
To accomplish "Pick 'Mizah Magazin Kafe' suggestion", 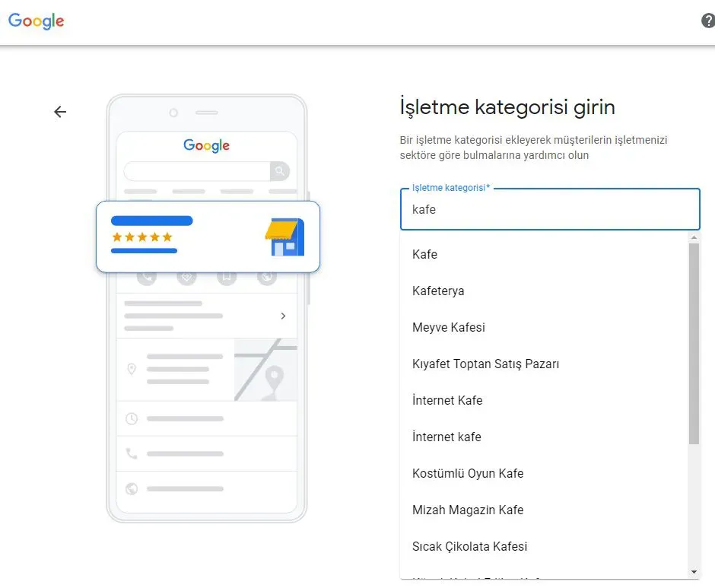I will [544, 510].
